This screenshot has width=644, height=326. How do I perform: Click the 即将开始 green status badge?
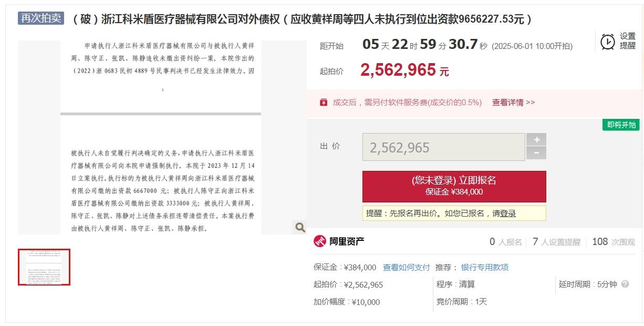[621, 125]
